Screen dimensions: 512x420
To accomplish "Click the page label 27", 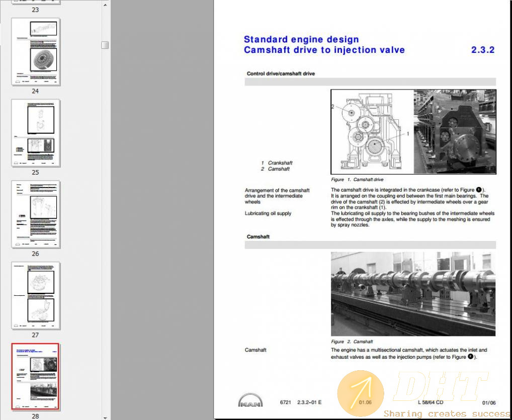I will 35,335.
